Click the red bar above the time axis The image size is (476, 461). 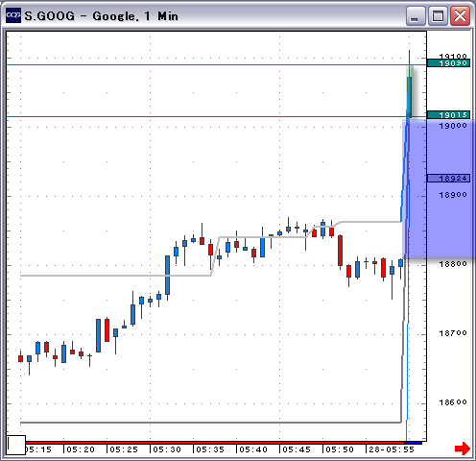point(215,443)
